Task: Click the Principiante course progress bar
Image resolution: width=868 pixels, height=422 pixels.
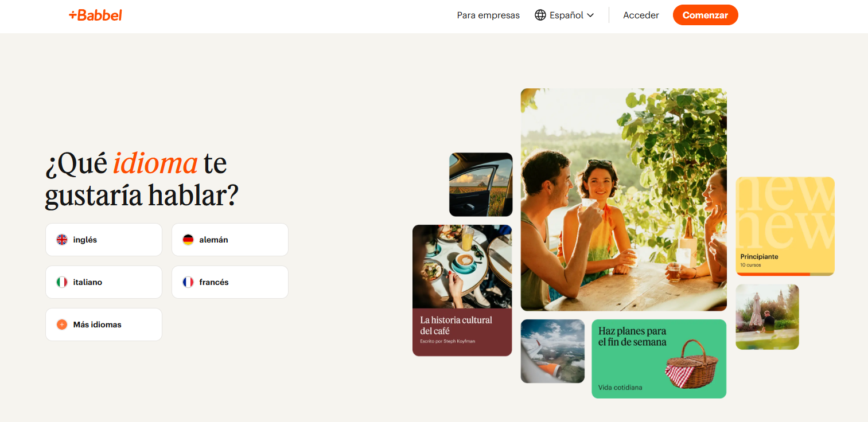Action: (785, 274)
